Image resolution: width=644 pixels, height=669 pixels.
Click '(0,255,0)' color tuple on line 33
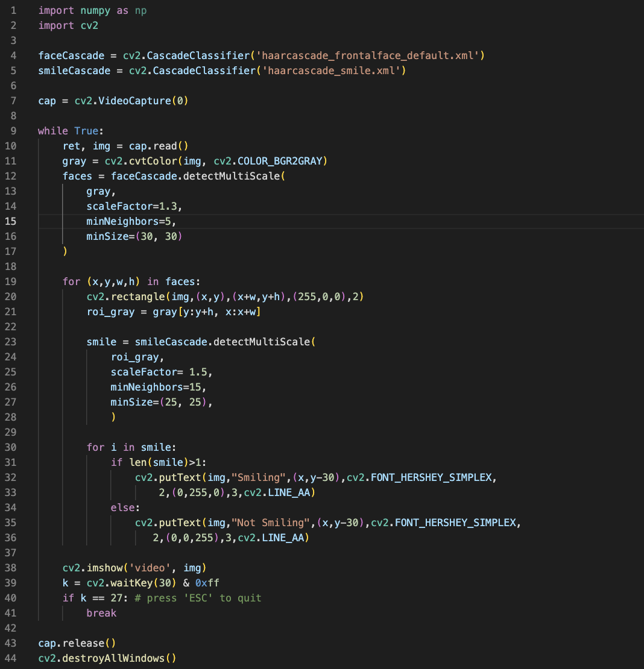pos(198,493)
